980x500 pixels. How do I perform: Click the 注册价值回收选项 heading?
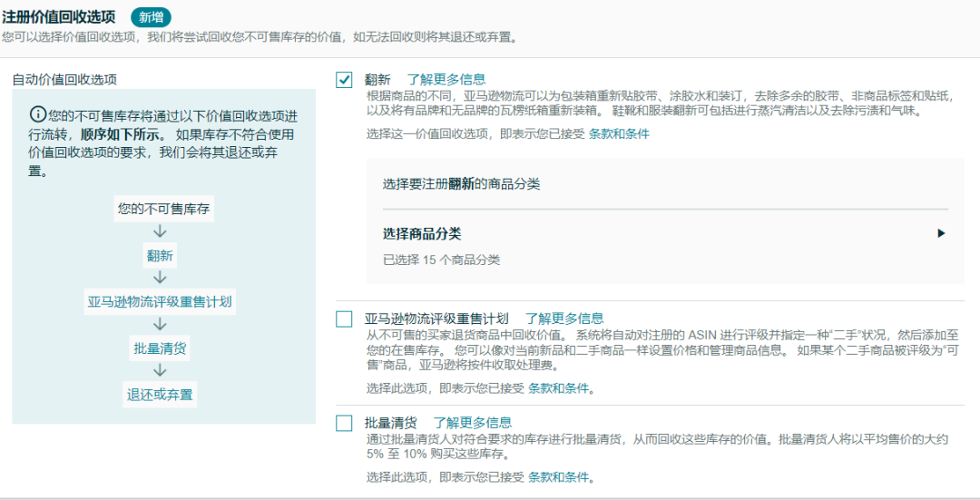[59, 17]
